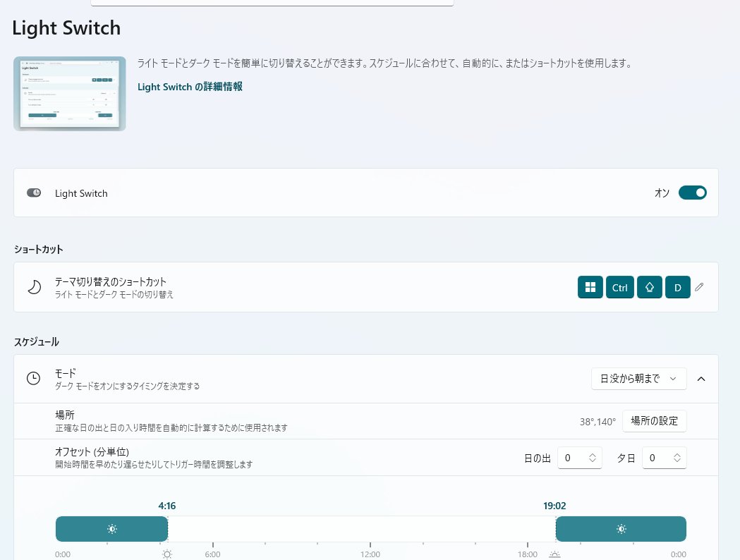Turn off the Light Switch toggle

pos(692,193)
